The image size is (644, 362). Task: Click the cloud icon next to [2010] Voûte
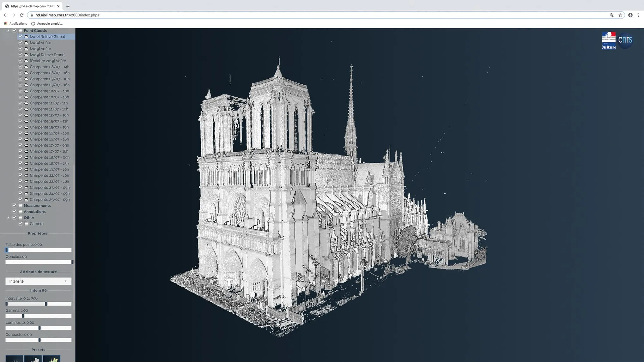27,43
